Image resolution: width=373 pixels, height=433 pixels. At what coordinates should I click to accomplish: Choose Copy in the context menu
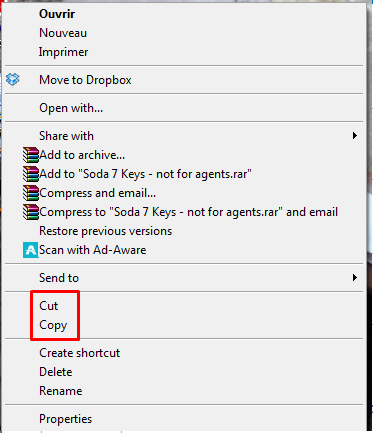(53, 325)
